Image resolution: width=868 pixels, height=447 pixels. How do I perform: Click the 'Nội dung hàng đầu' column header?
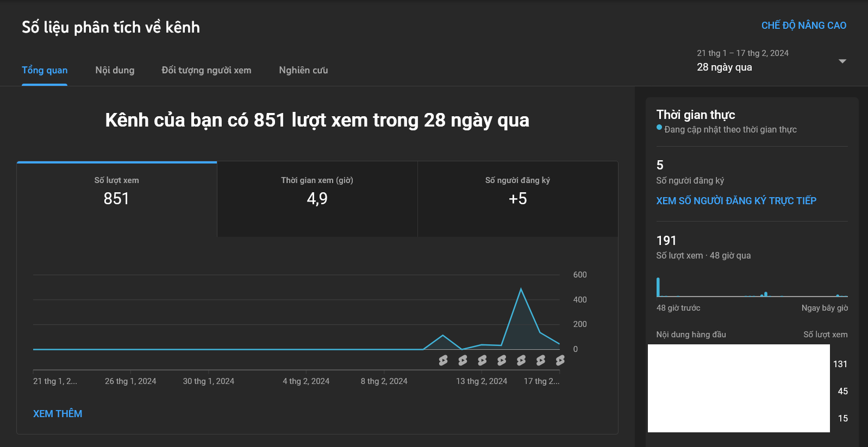click(691, 335)
